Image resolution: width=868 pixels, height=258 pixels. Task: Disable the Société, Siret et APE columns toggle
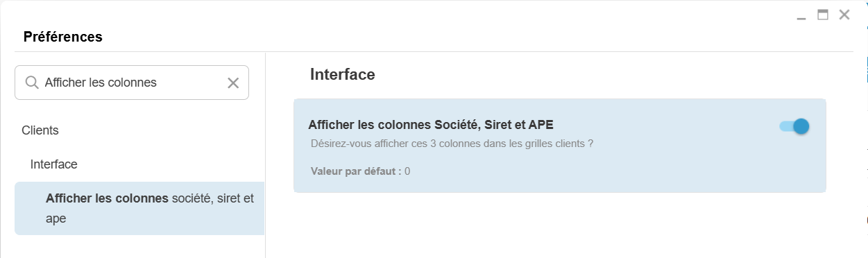click(794, 126)
